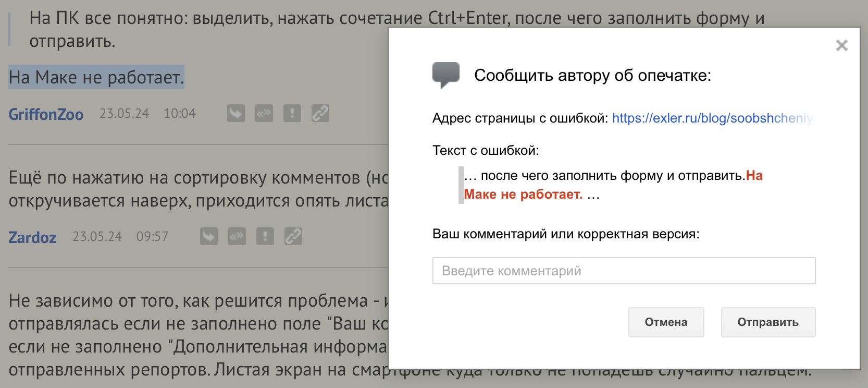Close the typo report dialog
This screenshot has width=868, height=388.
[x=841, y=45]
